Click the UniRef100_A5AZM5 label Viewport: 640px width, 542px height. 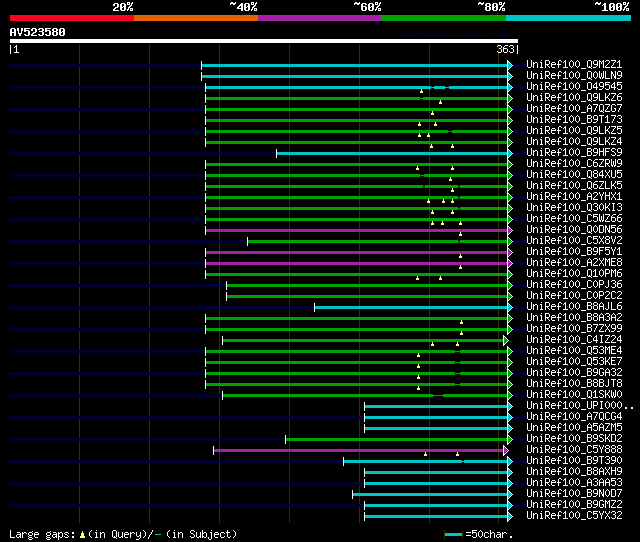tap(574, 428)
